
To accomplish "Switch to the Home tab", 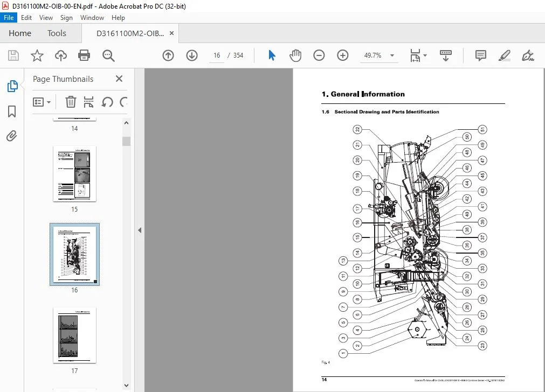I will coord(20,33).
